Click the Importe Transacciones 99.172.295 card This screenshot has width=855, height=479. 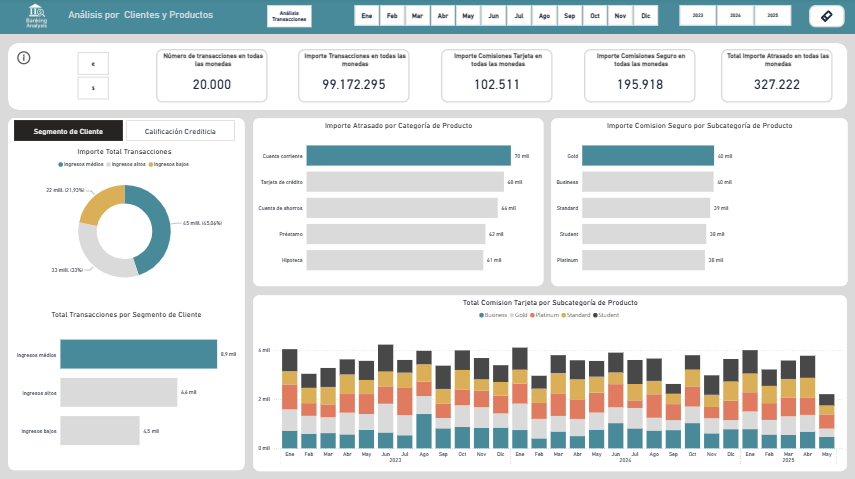click(x=354, y=75)
